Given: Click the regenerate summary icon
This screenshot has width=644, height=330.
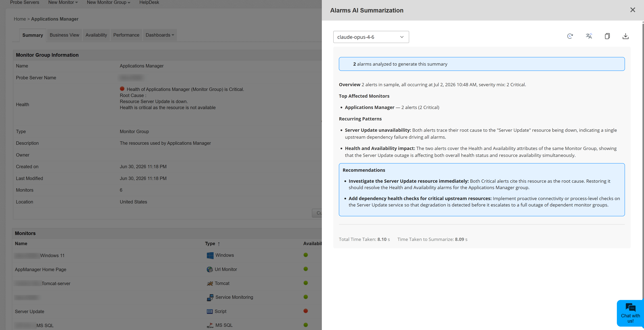Looking at the screenshot, I should click(570, 36).
